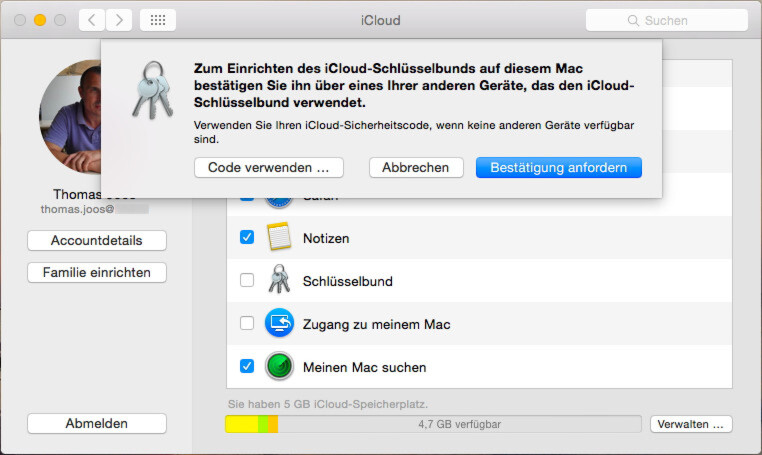
Task: Enable the Schlüsselbund checkbox
Action: click(x=247, y=280)
